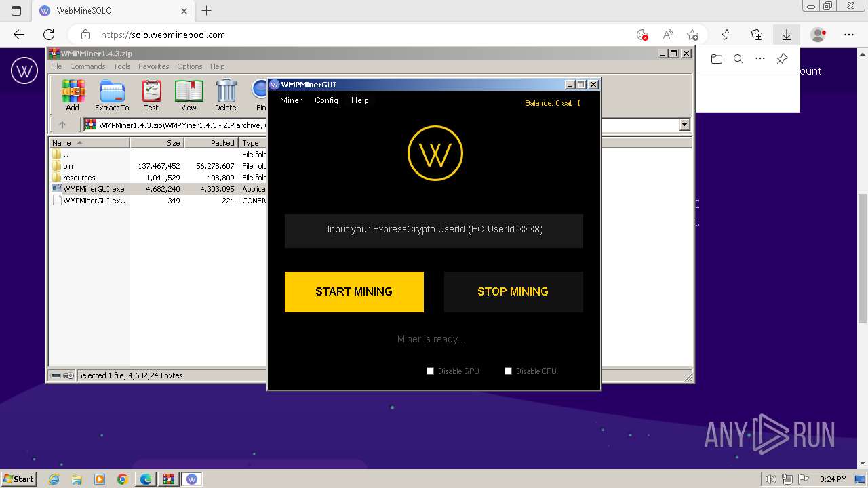Screen dimensions: 868x488
Task: Open Edge favorites list
Action: (x=727, y=35)
